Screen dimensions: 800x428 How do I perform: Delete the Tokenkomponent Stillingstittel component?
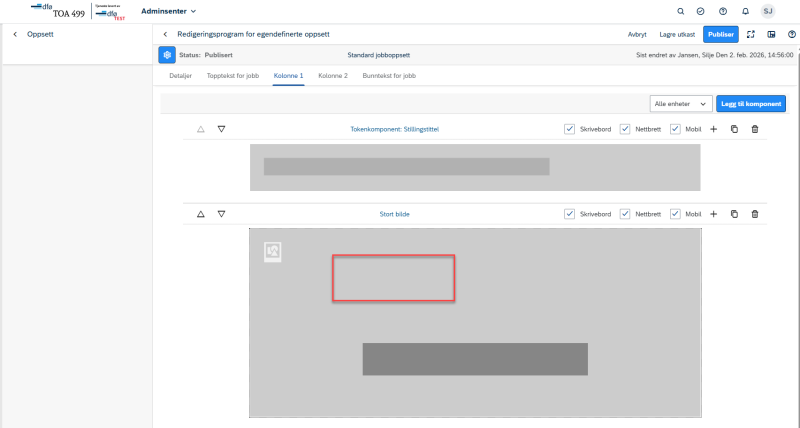[x=755, y=130]
